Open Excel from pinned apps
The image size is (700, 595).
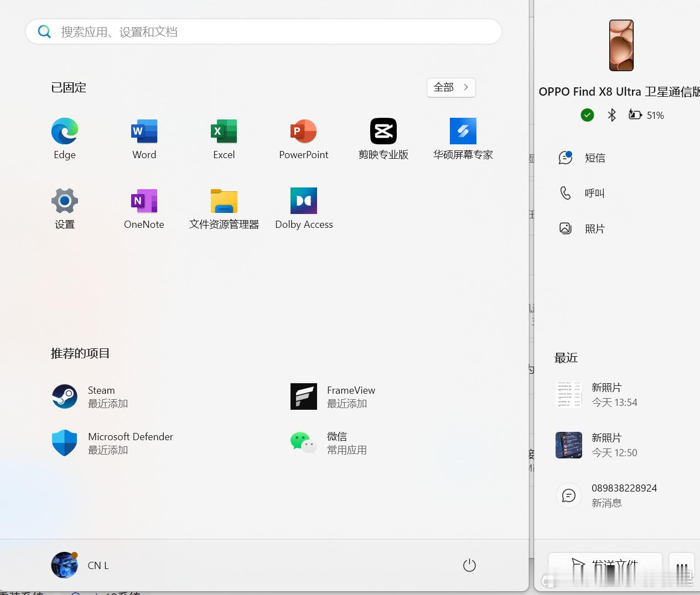pos(224,138)
